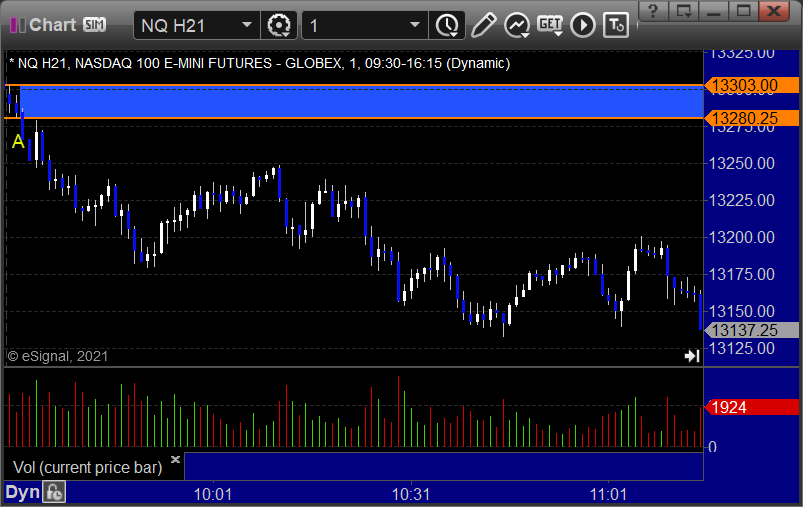The image size is (803, 507).
Task: Click the scroll-to-latest-bar arrow icon
Action: coord(692,356)
